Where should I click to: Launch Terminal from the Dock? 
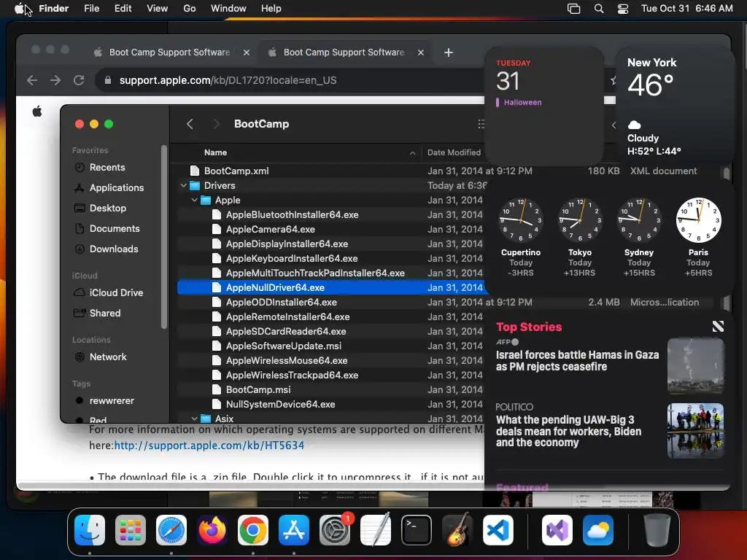pos(417,530)
